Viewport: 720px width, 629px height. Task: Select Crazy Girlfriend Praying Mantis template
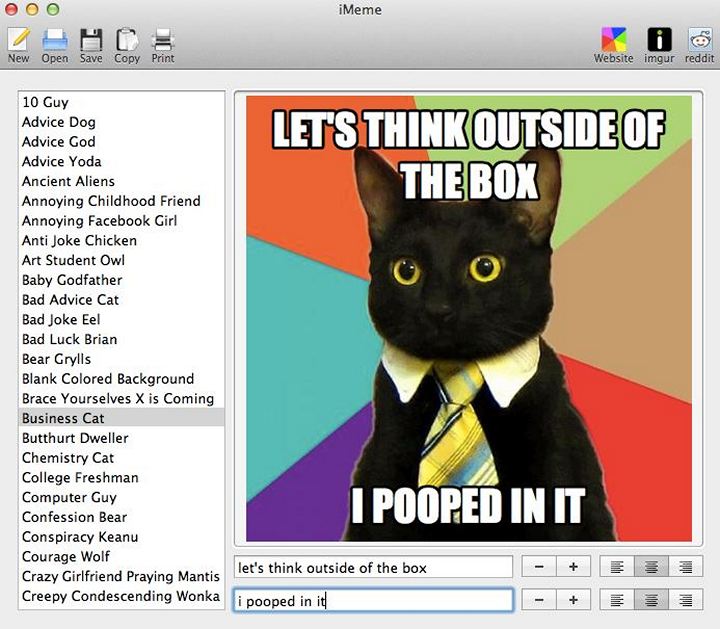click(122, 576)
